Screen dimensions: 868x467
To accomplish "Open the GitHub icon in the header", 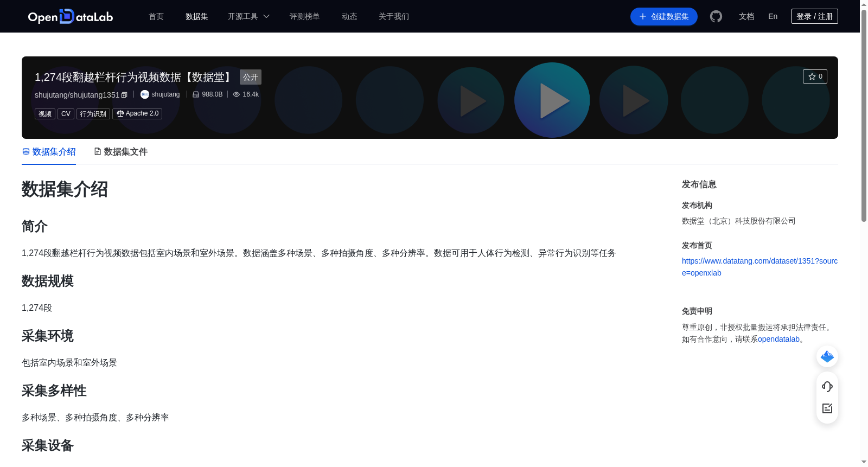I will (x=716, y=16).
